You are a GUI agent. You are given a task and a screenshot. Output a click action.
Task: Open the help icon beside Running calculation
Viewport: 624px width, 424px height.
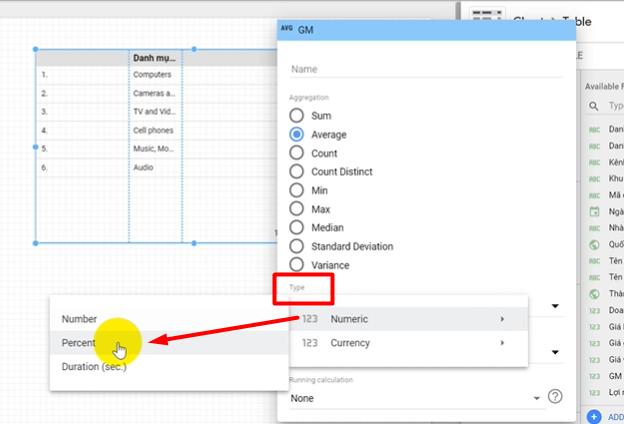point(555,396)
